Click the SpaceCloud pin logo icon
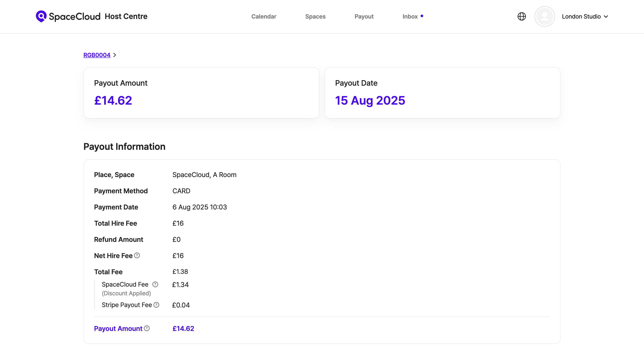Screen dimensions: 644x355 [41, 16]
